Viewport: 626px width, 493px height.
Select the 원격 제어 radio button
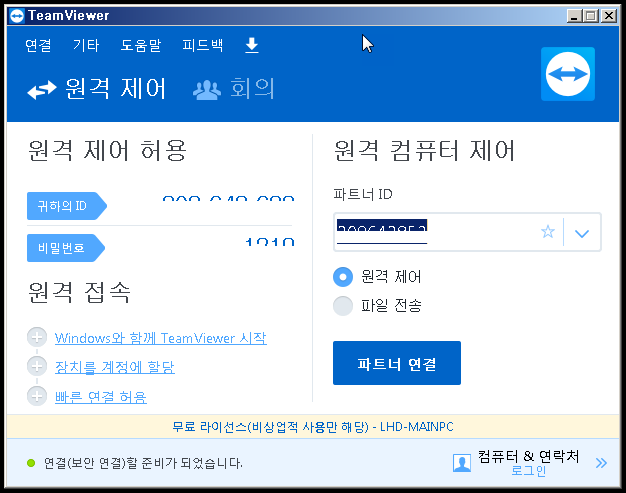click(343, 277)
